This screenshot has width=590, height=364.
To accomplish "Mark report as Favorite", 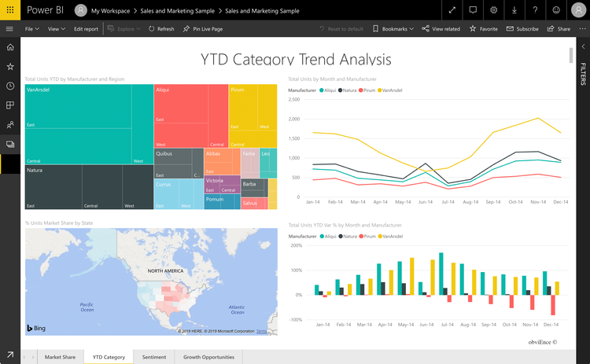I will [484, 29].
